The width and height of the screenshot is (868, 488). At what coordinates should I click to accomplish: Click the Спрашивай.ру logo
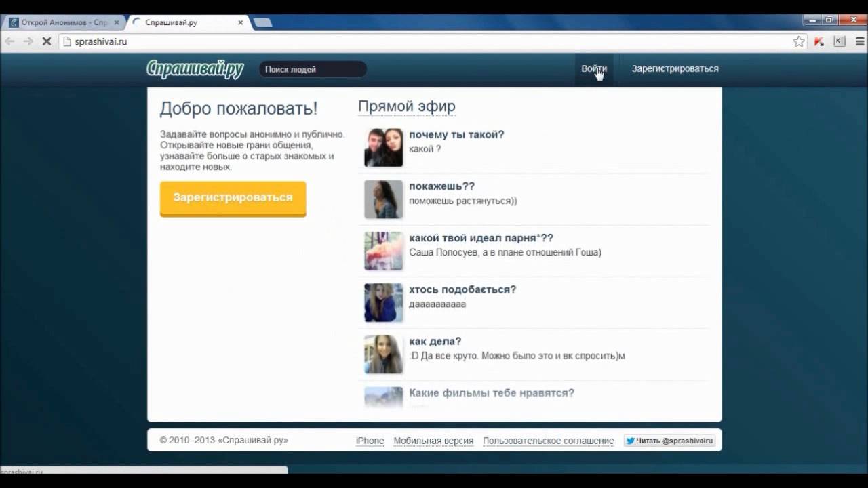point(195,69)
